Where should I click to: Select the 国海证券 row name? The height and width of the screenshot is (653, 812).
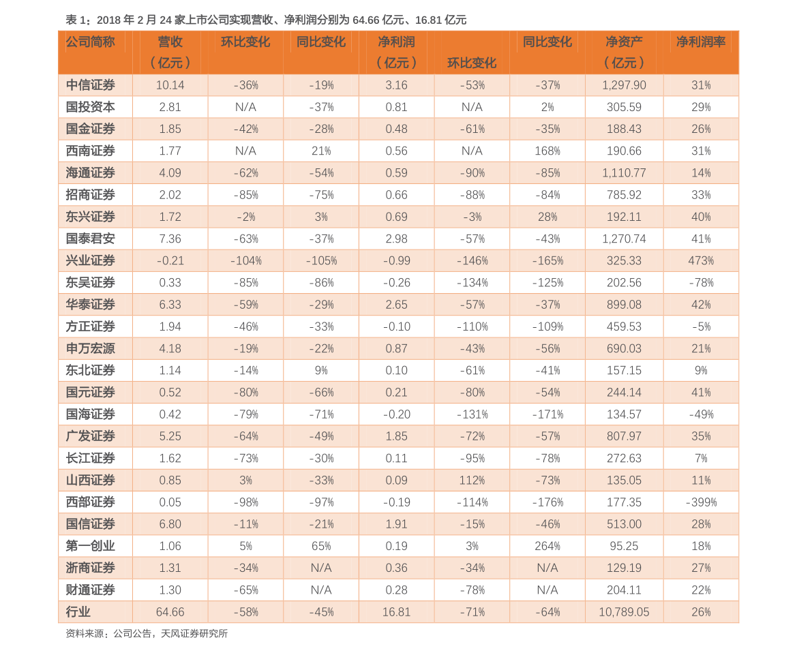90,414
